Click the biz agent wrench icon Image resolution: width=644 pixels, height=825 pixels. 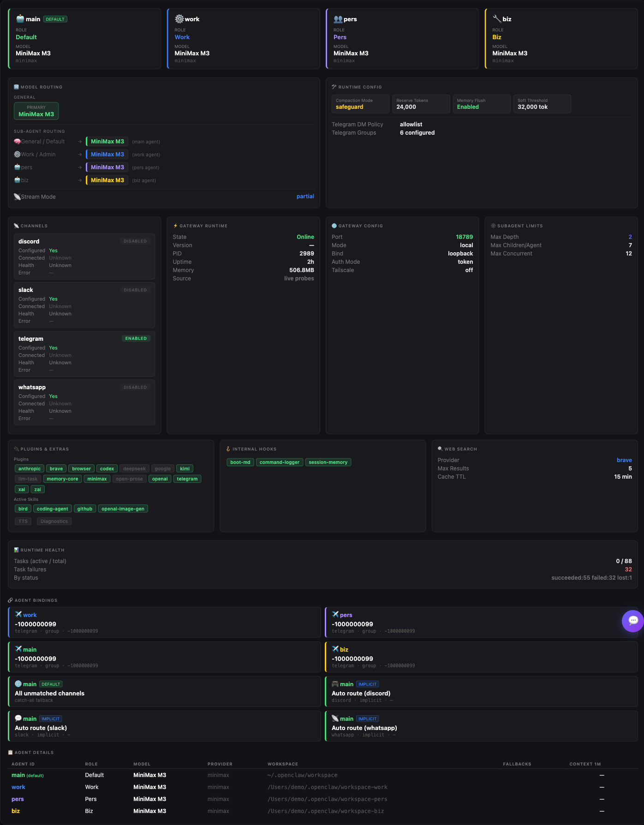click(x=497, y=19)
